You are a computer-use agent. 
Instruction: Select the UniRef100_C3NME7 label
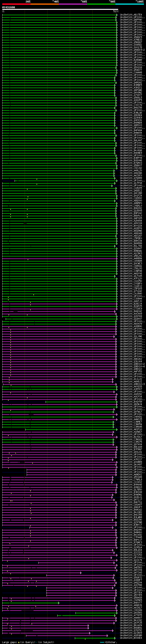[131, 422]
